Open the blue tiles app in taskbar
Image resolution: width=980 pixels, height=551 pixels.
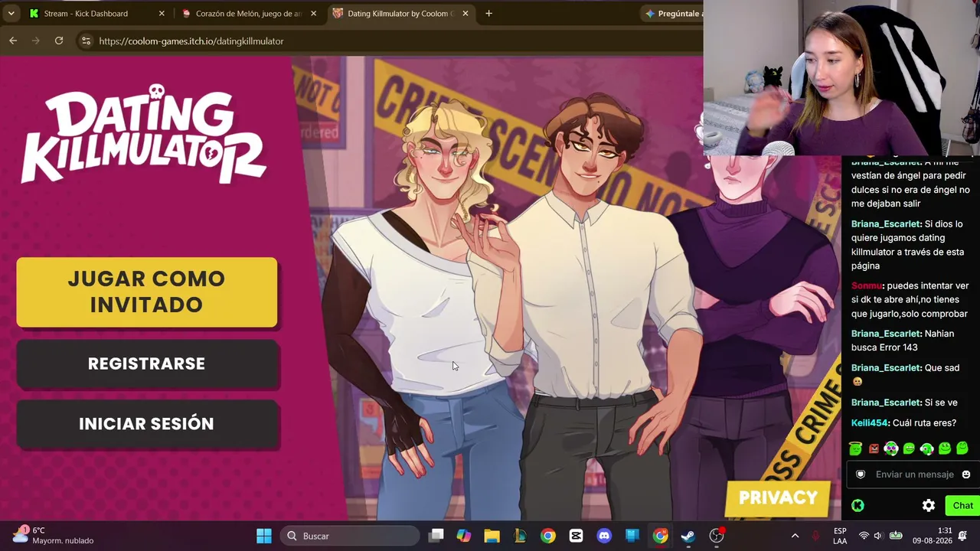point(632,536)
